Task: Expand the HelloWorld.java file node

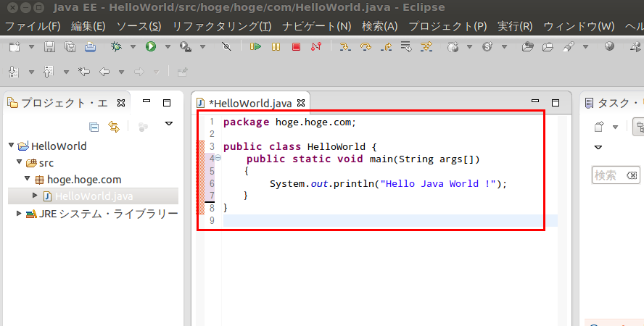Action: point(36,196)
